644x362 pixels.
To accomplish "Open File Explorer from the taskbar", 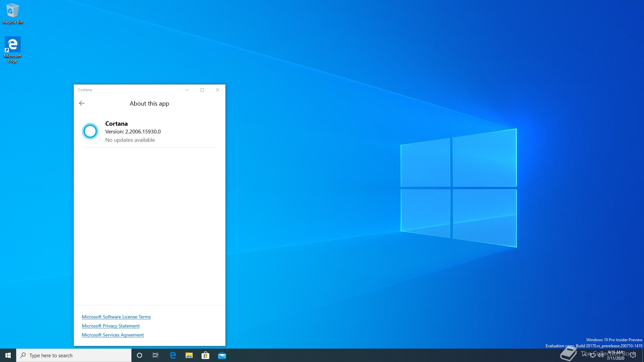I will click(189, 355).
